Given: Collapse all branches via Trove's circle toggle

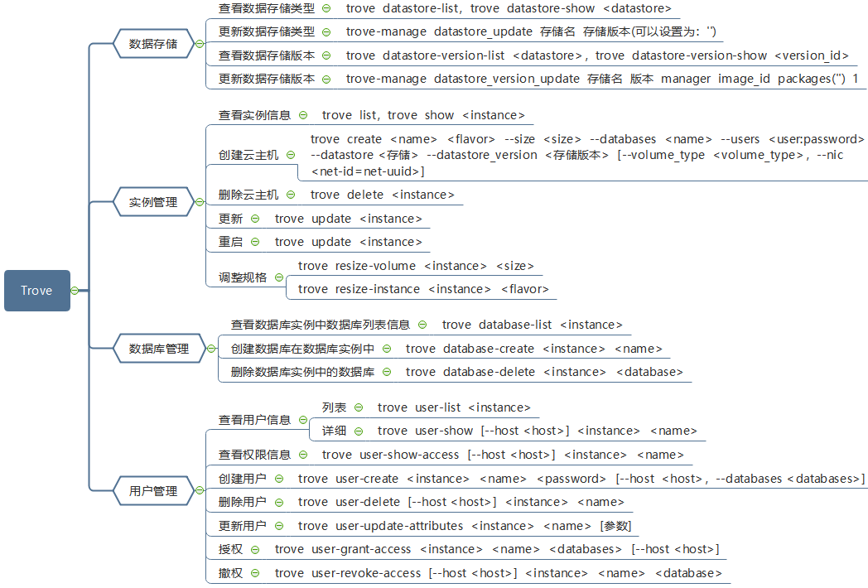Looking at the screenshot, I should click(75, 291).
